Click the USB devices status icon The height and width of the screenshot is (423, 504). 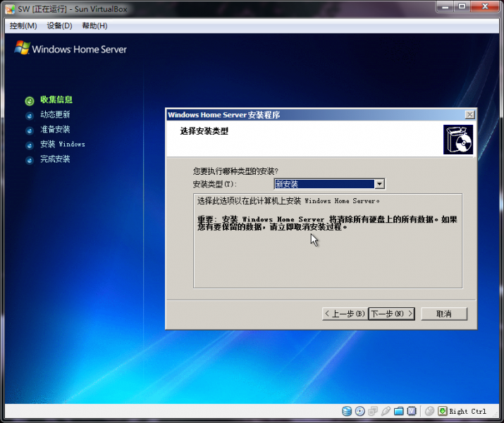tap(386, 411)
